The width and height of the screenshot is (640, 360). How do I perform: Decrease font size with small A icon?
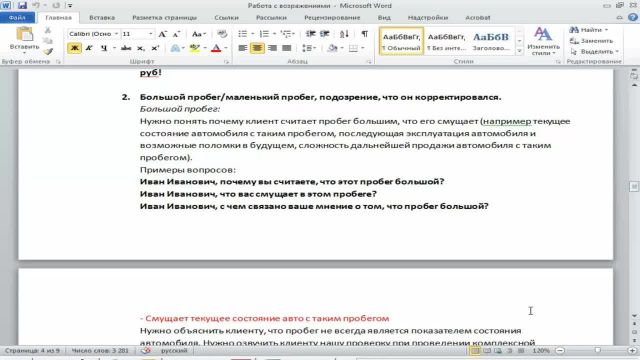click(176, 34)
